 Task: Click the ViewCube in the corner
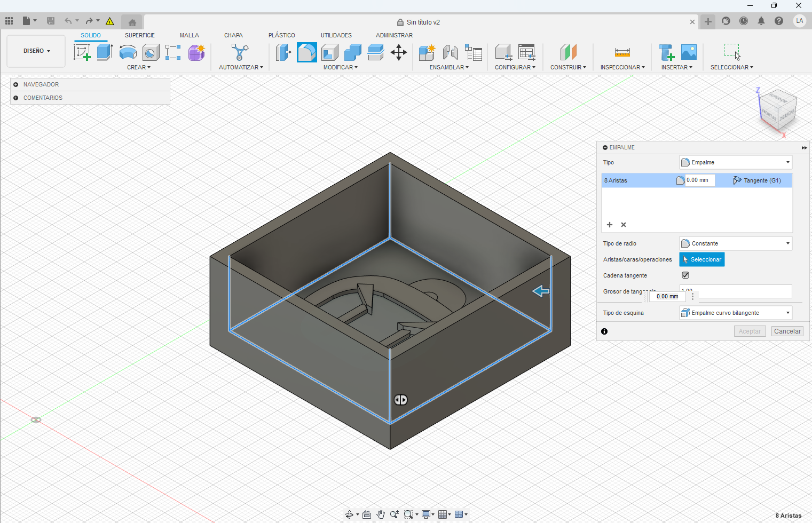(x=777, y=111)
